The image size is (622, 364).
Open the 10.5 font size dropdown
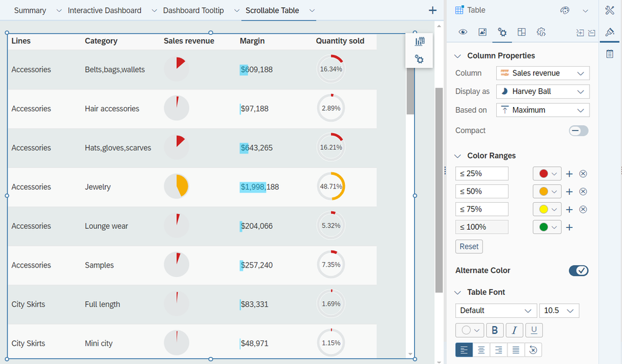[559, 310]
